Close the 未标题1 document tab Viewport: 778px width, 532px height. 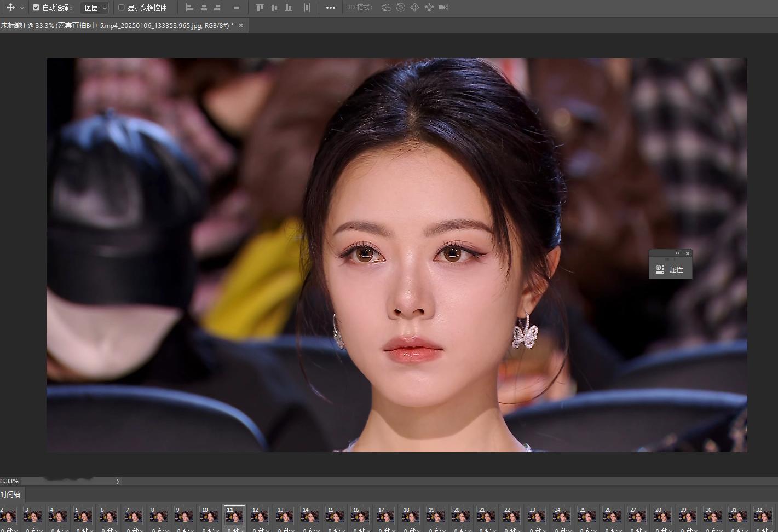click(x=241, y=25)
